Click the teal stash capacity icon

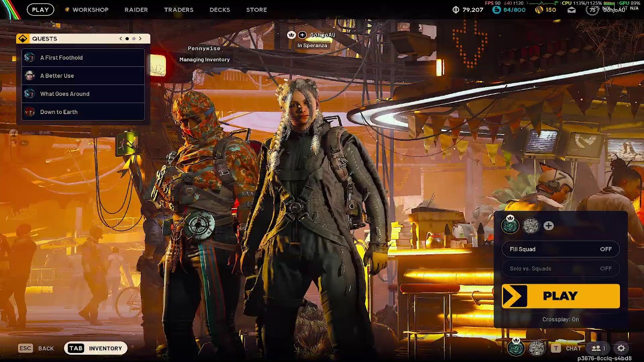(497, 10)
